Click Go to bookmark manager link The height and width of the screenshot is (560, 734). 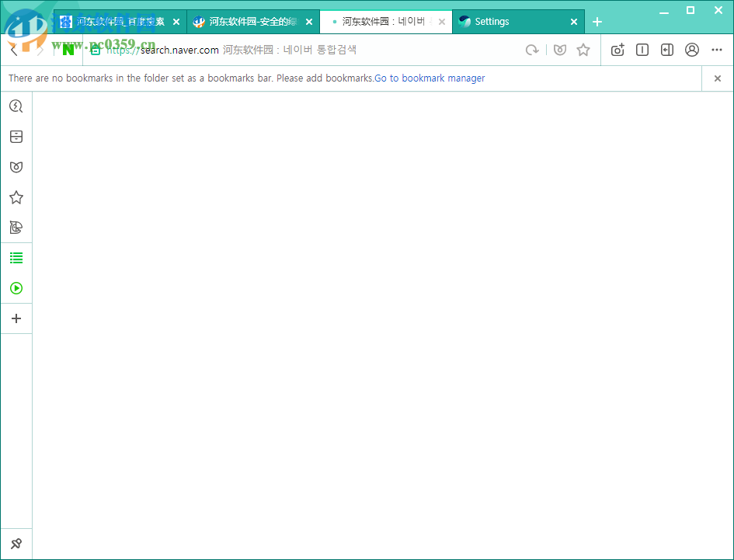tap(430, 78)
